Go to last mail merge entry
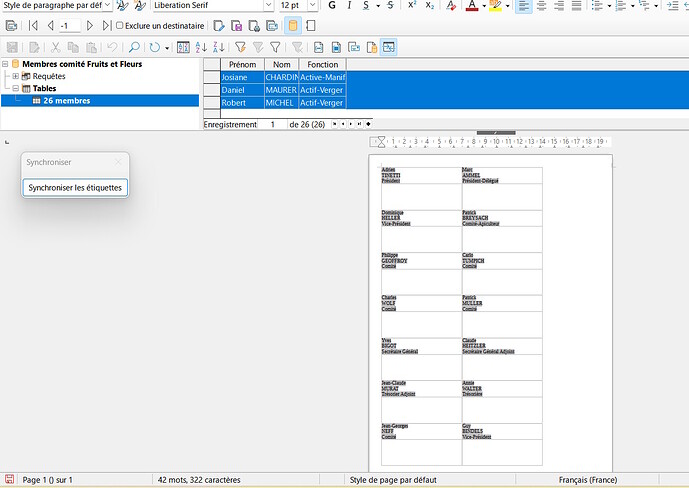This screenshot has width=689, height=488. pyautogui.click(x=106, y=26)
